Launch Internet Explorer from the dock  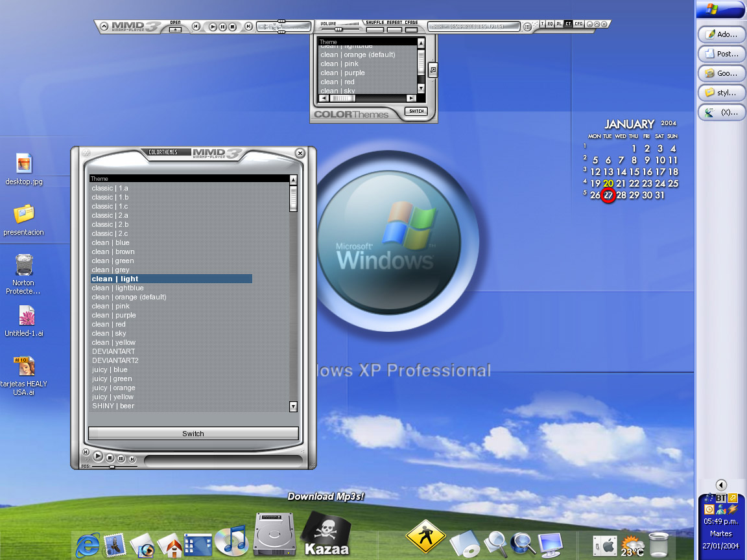[88, 544]
